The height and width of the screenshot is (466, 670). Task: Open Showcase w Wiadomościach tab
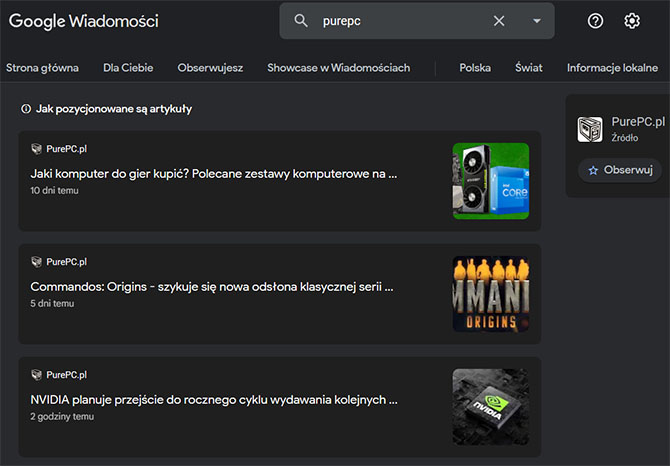(x=338, y=67)
